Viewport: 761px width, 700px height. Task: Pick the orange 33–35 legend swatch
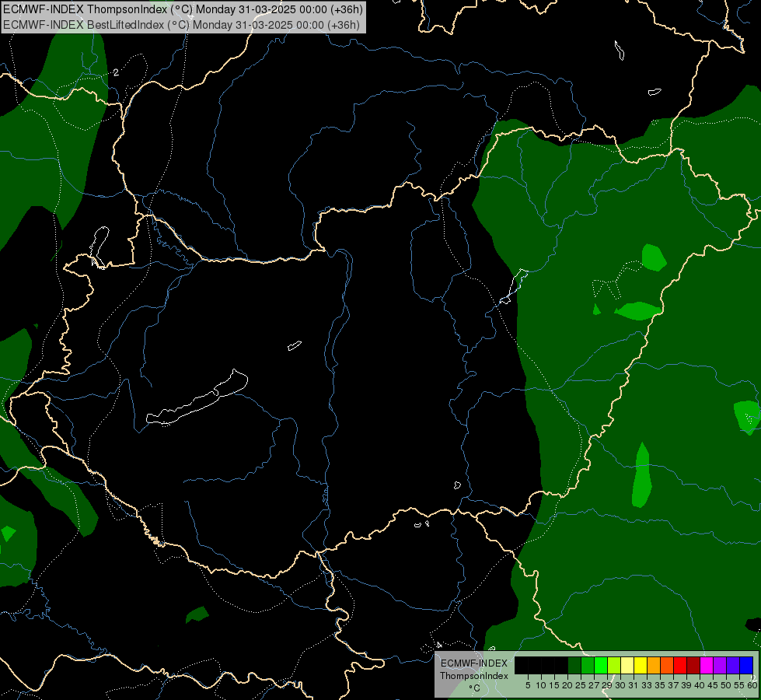[654, 665]
